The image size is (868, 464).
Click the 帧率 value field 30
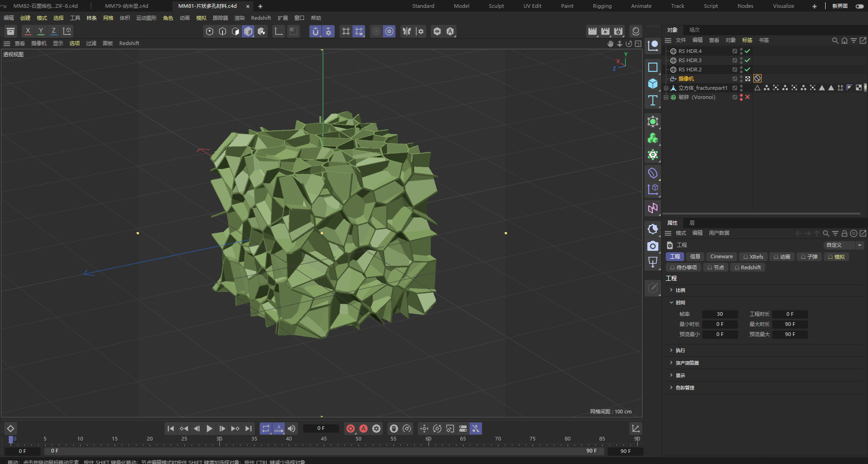(720, 314)
